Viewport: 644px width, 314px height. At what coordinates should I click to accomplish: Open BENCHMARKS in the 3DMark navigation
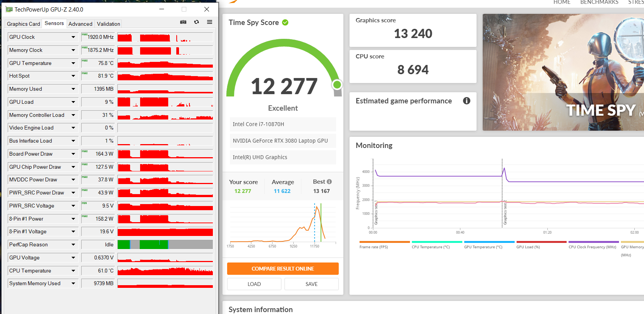pos(599,2)
